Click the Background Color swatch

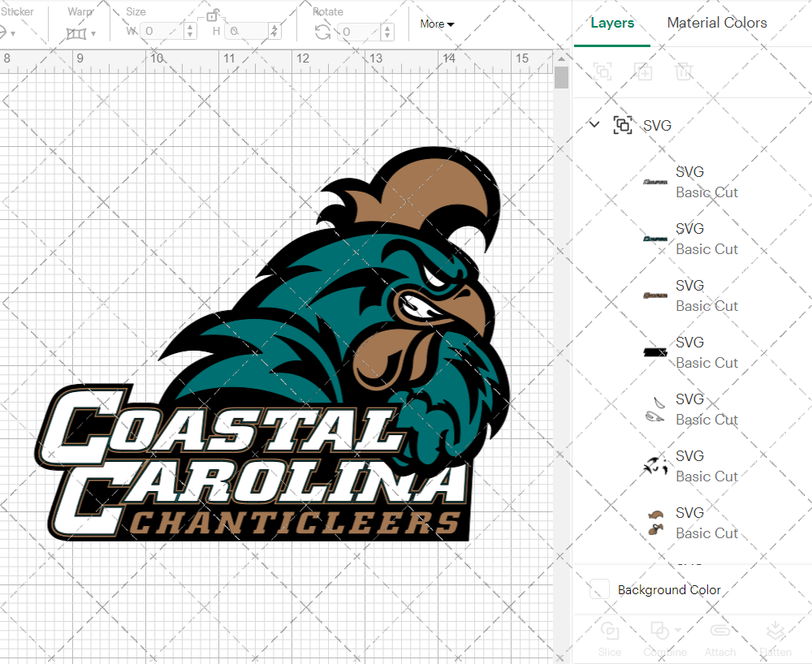tap(598, 590)
